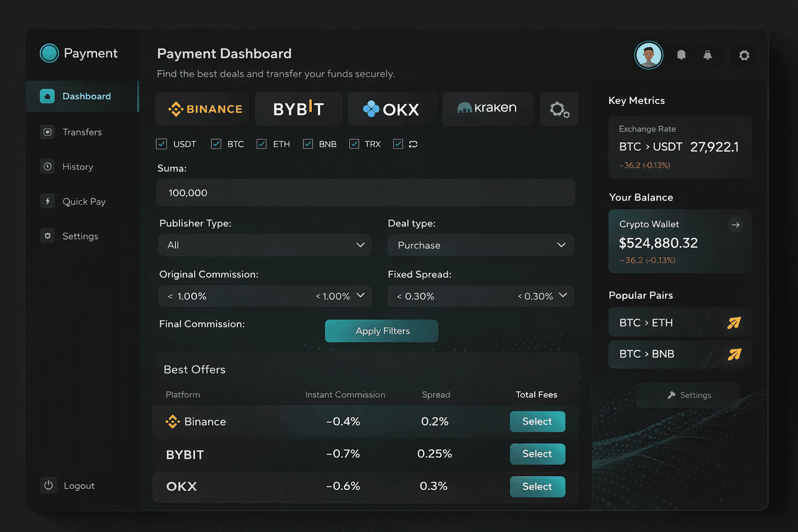The image size is (798, 532).
Task: Click the Spread column header
Action: [x=436, y=395]
